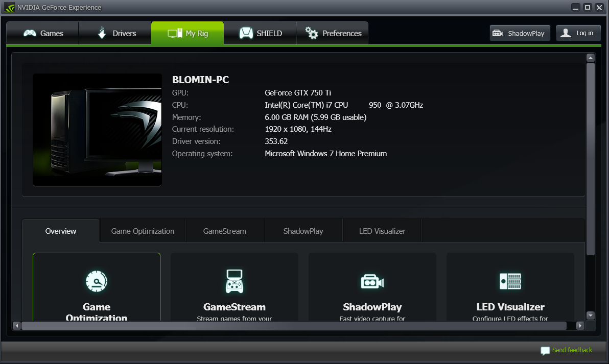Click the vertical scrollbar up arrow
Screen dimensions: 609x364
pyautogui.click(x=591, y=58)
